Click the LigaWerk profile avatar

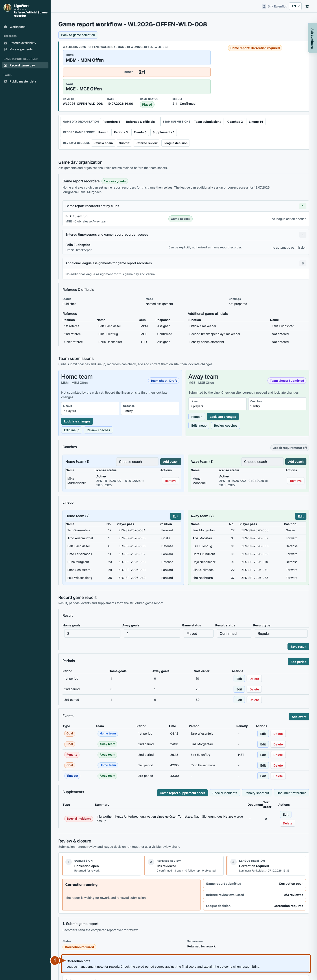coord(7,8)
